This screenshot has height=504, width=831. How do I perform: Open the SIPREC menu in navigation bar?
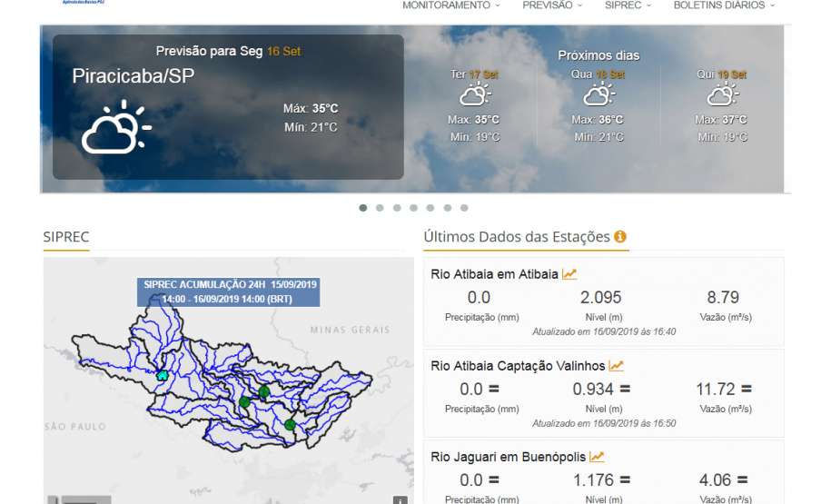tap(628, 5)
